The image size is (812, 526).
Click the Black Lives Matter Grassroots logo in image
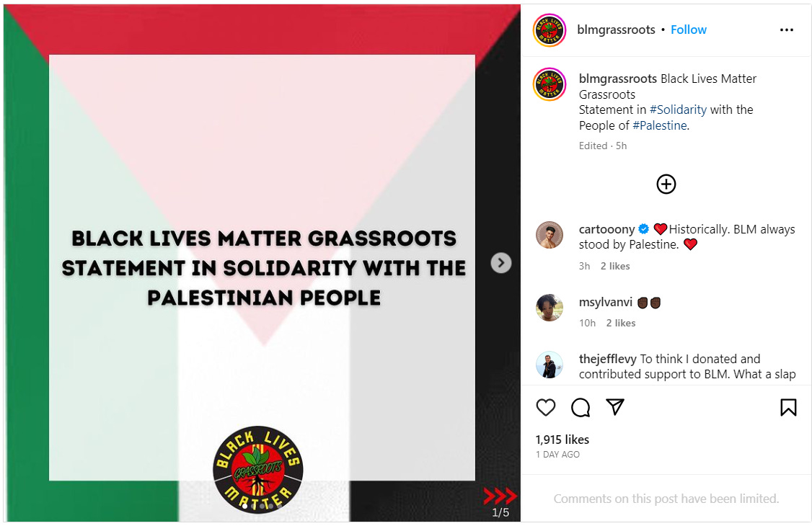click(258, 471)
